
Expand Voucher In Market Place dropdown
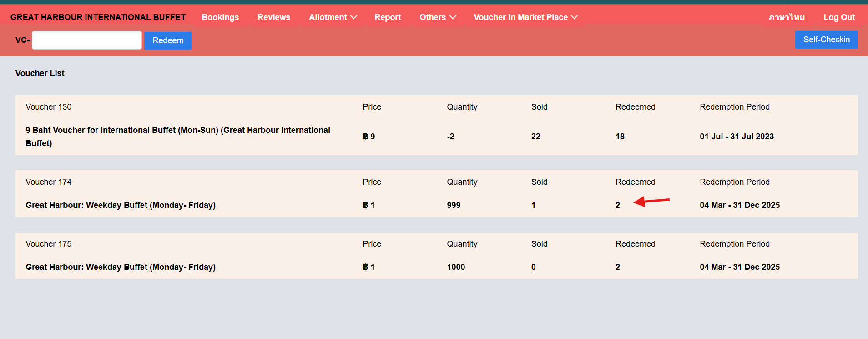click(525, 17)
